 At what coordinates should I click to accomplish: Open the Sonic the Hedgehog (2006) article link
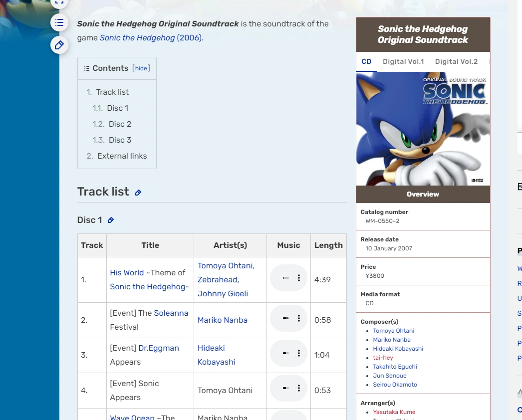(137, 37)
